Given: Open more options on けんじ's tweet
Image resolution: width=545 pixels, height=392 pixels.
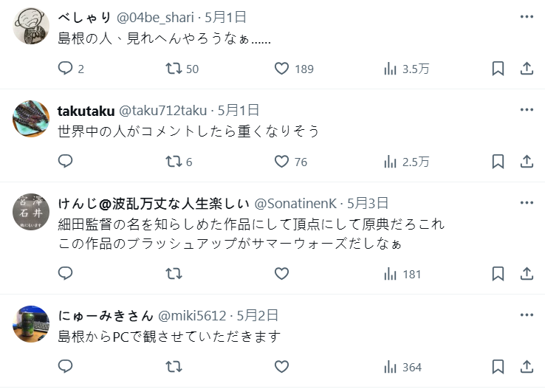Looking at the screenshot, I should pyautogui.click(x=527, y=203).
